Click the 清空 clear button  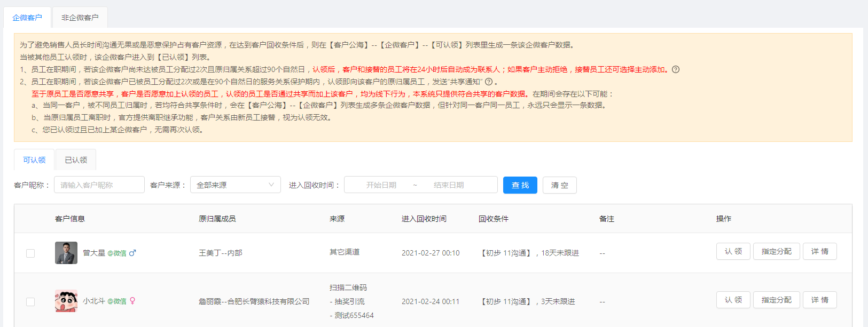click(560, 185)
